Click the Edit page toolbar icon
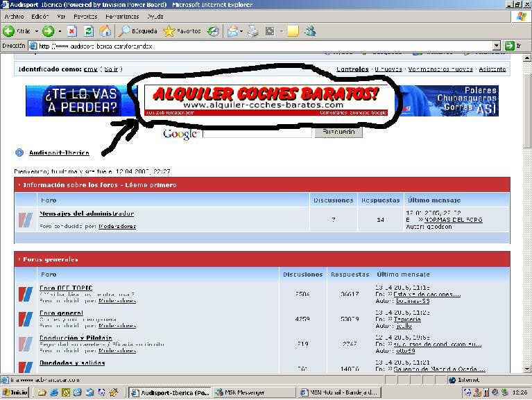The height and width of the screenshot is (400, 532). click(x=270, y=31)
